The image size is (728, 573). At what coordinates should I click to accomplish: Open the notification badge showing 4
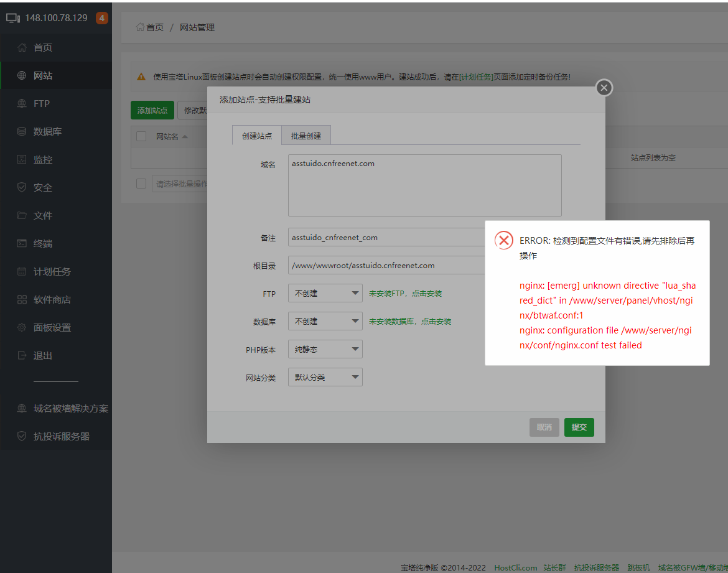[x=101, y=18]
